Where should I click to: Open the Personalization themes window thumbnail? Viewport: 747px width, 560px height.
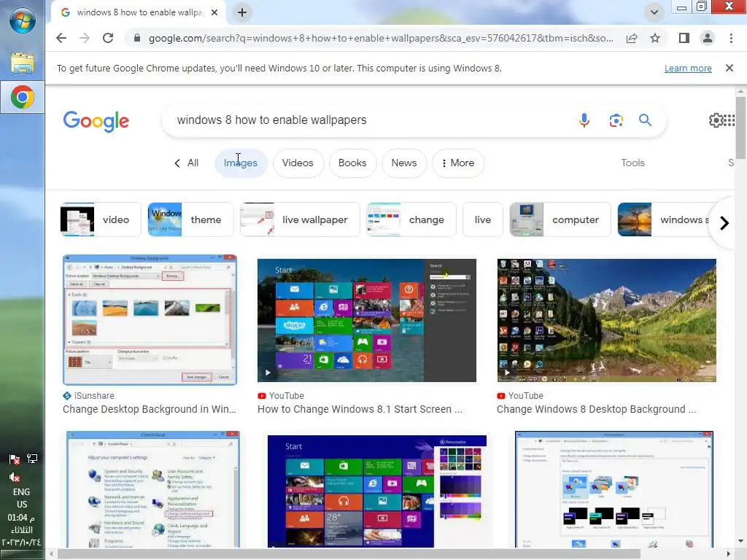click(614, 489)
